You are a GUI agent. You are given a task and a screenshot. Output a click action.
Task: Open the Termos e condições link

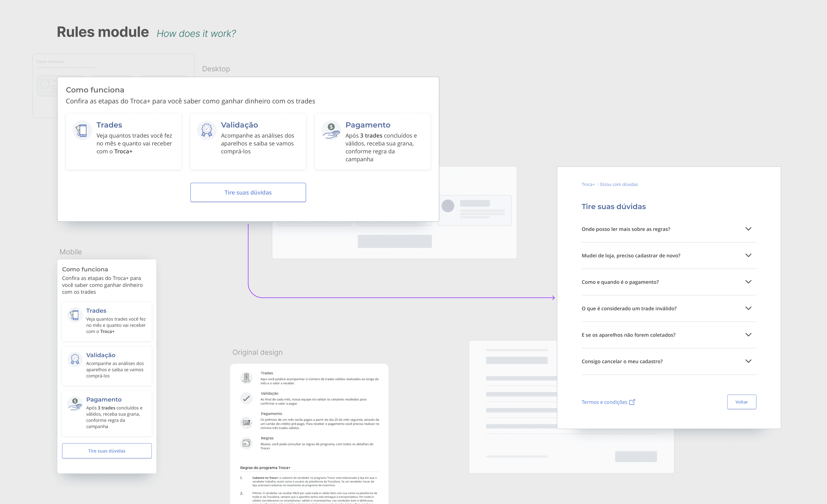(x=604, y=402)
